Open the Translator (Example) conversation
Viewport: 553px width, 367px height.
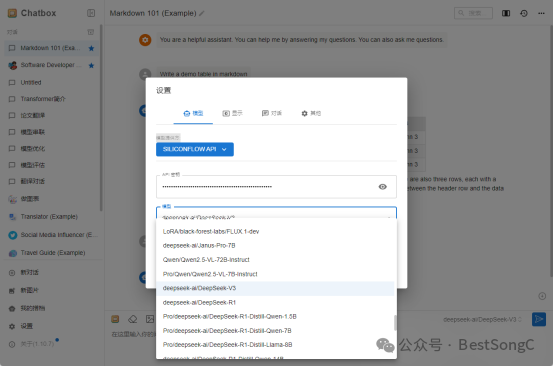click(x=51, y=217)
